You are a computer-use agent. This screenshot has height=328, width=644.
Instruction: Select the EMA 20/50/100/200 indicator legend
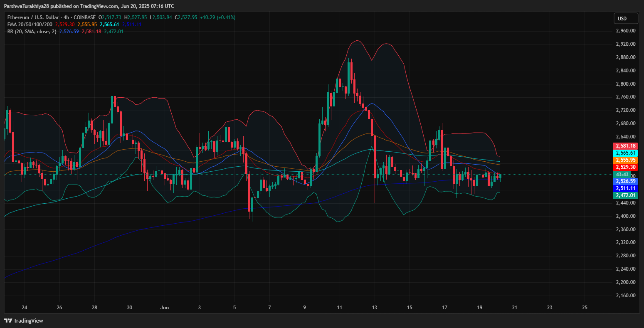click(x=29, y=25)
